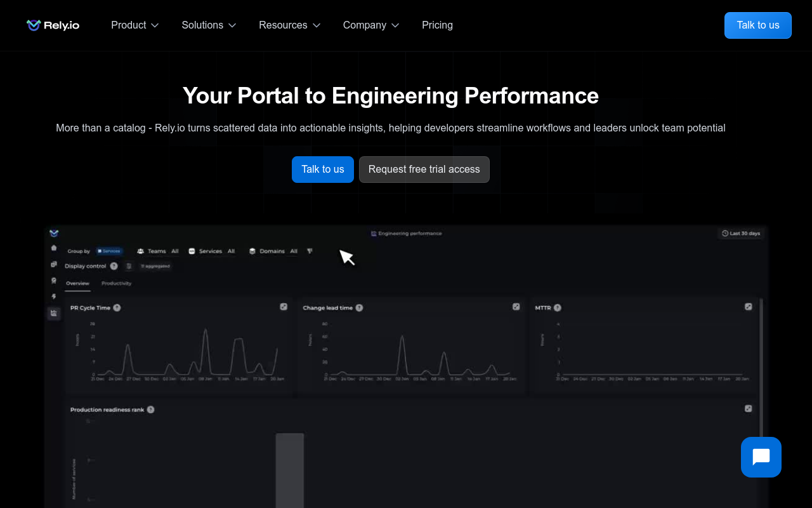Open the Domains filter
The width and height of the screenshot is (812, 508).
(x=273, y=251)
